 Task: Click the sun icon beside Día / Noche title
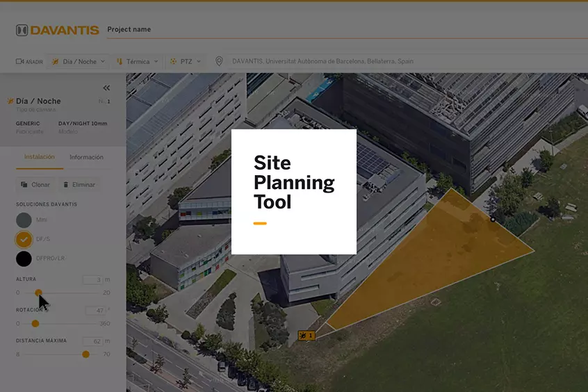[x=10, y=101]
